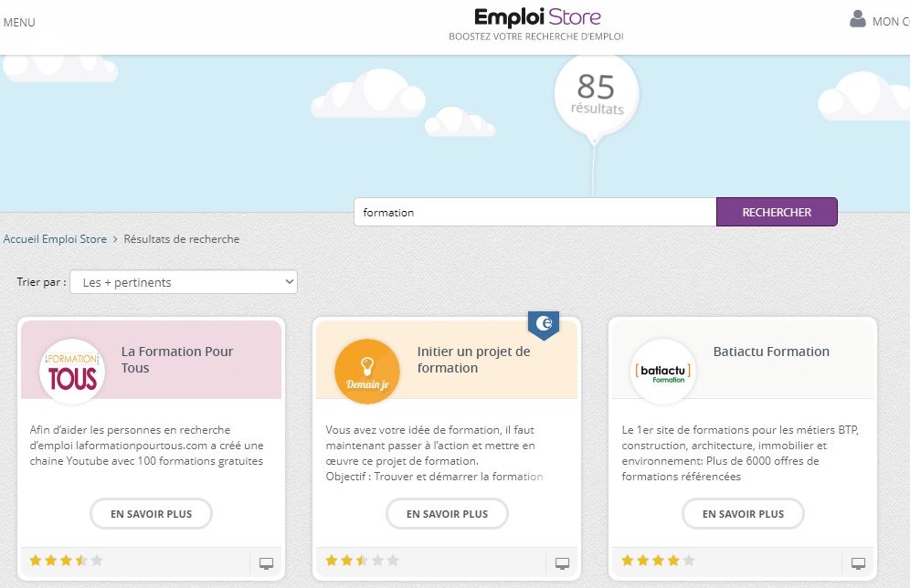Click description starting 'Afin d'aider les personnes'

[147, 446]
